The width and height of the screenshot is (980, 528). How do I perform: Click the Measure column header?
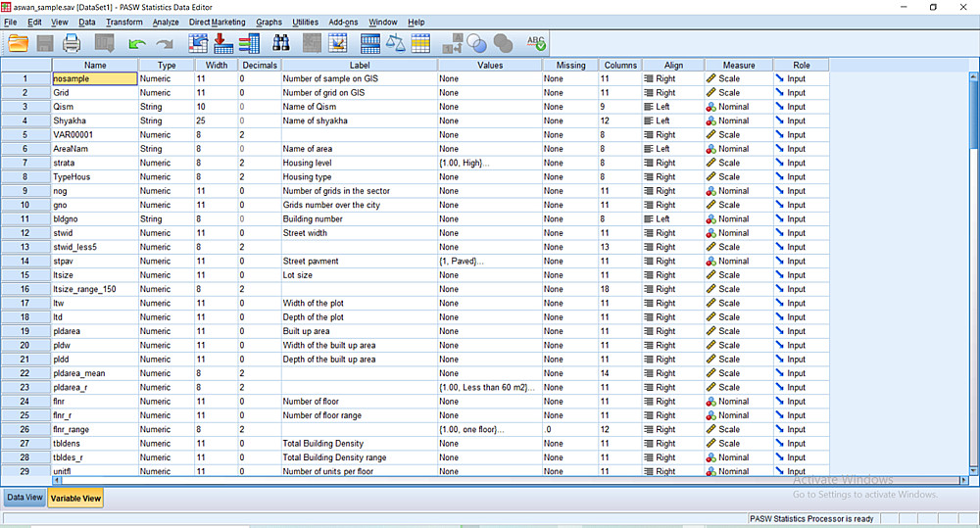[739, 65]
